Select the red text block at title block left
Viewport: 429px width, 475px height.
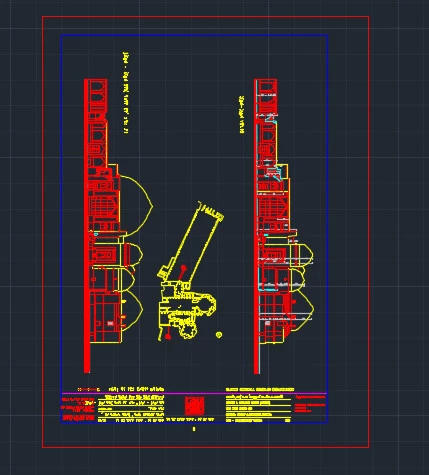[78, 409]
